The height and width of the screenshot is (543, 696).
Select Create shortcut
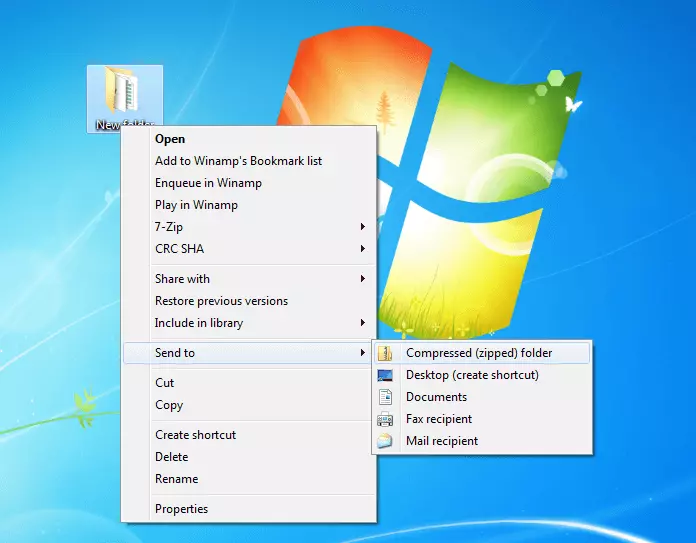(x=249, y=435)
